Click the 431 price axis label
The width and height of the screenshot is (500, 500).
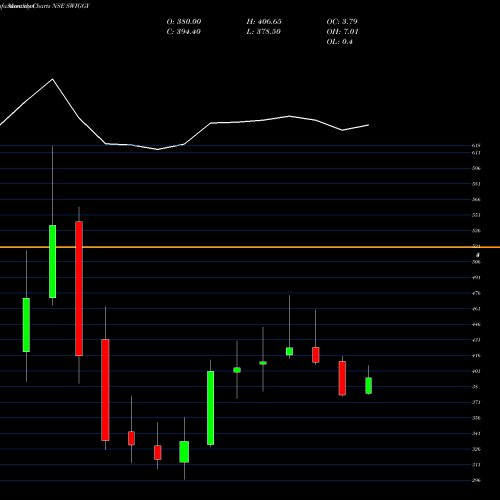[x=476, y=340]
